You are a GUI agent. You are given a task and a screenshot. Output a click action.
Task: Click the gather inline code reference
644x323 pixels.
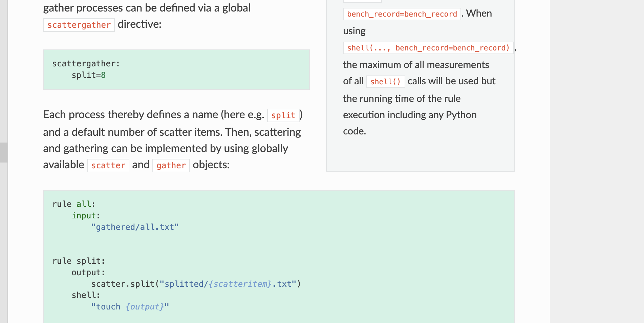point(171,166)
